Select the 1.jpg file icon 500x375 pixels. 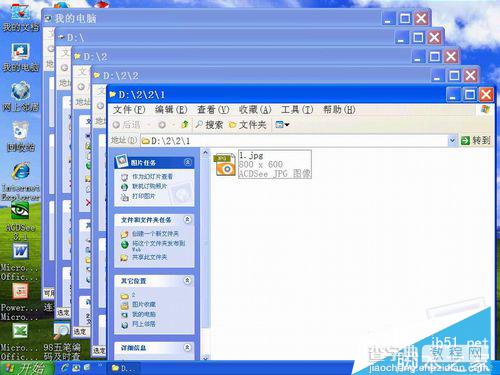click(226, 164)
